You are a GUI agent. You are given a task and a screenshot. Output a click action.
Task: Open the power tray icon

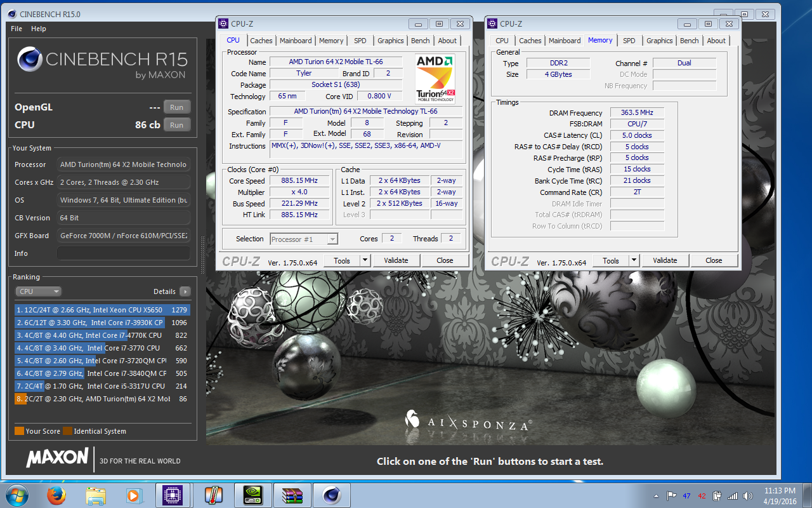pos(717,496)
